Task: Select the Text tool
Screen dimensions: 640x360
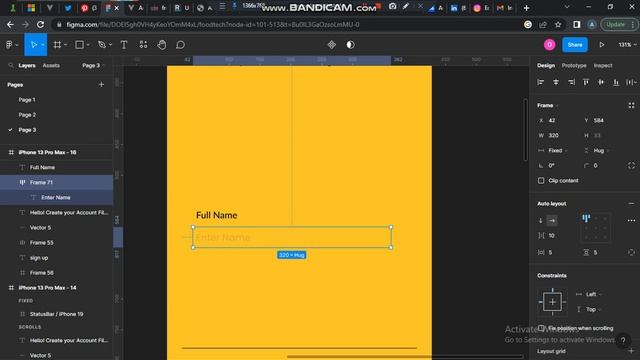Action: tap(124, 45)
